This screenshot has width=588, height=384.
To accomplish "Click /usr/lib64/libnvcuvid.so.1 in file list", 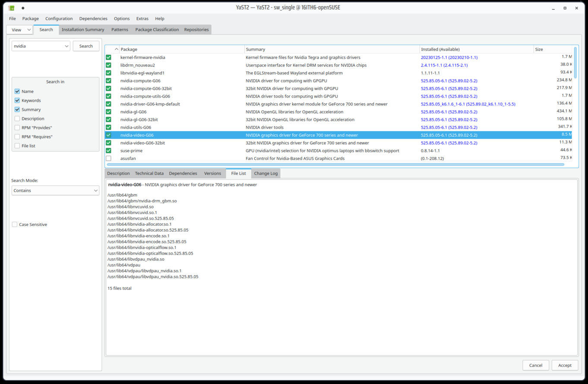I will pyautogui.click(x=132, y=213).
